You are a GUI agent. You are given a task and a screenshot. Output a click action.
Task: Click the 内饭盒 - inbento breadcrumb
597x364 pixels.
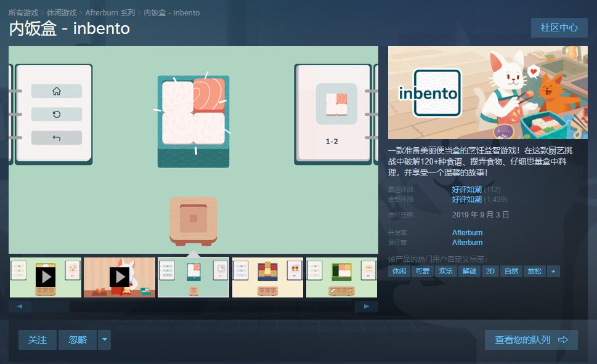[172, 12]
